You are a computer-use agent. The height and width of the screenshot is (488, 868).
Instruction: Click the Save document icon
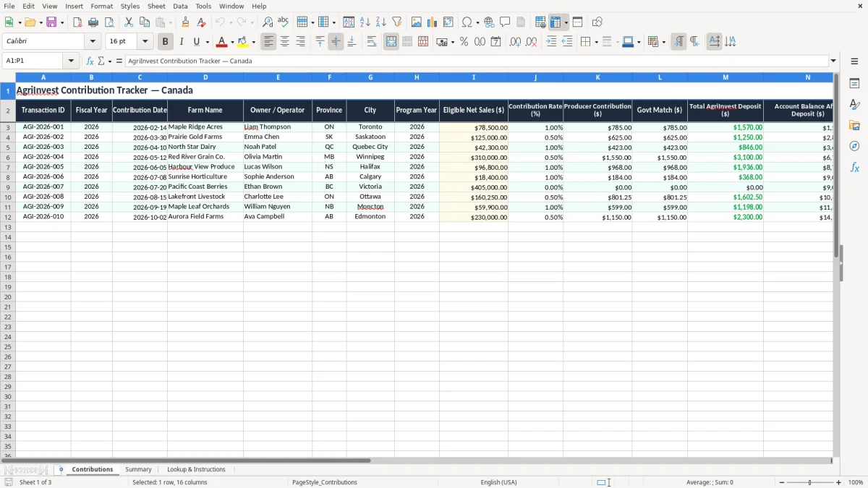[x=51, y=22]
